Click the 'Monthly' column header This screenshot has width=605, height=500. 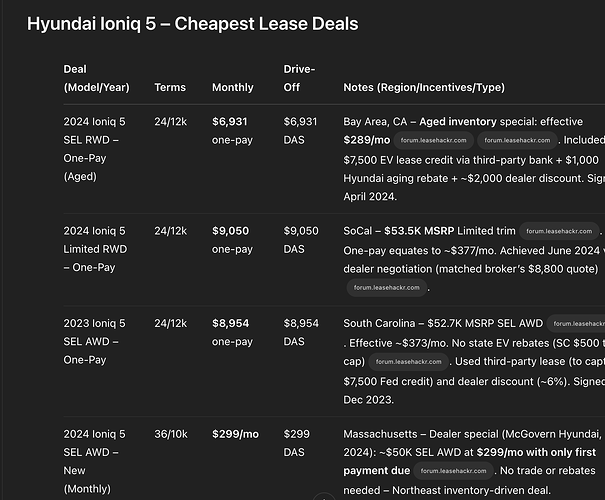[x=233, y=88]
